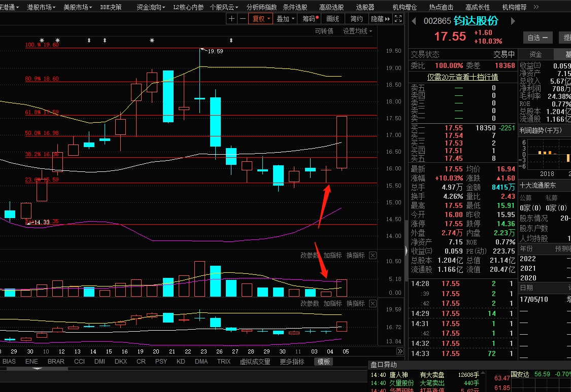Viewport: 571px width, 392px height.
Task: Switch to 公募 shareholder tab
Action: 525,198
